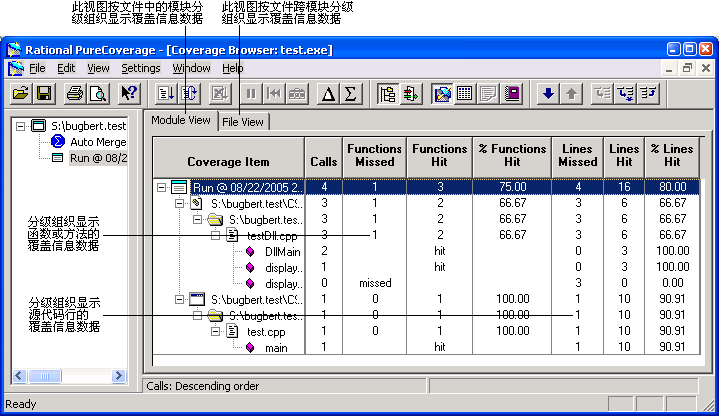Open the Help menu

232,68
